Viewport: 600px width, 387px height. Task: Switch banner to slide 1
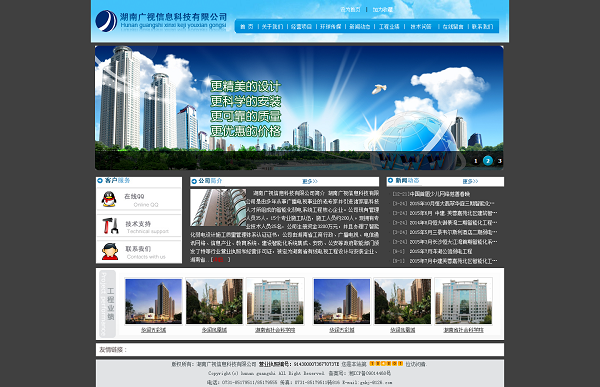point(476,161)
